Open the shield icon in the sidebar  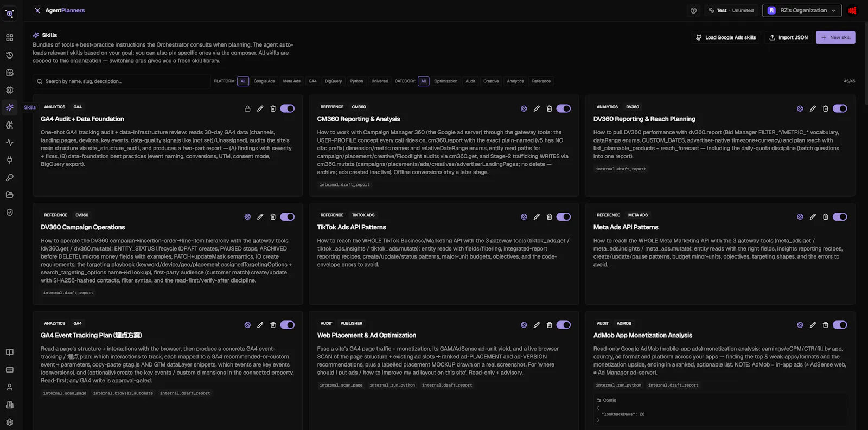pyautogui.click(x=10, y=213)
